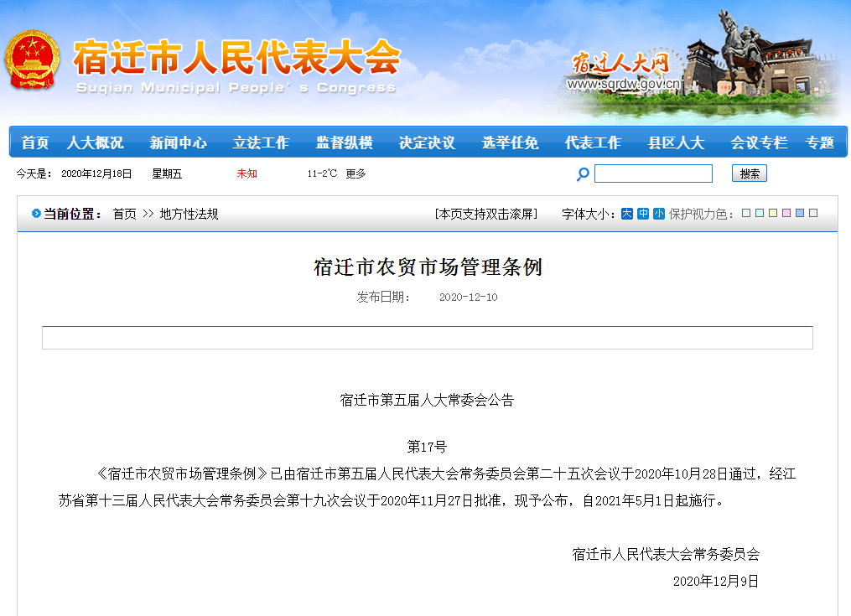Click the magnifier search icon

pyautogui.click(x=583, y=174)
